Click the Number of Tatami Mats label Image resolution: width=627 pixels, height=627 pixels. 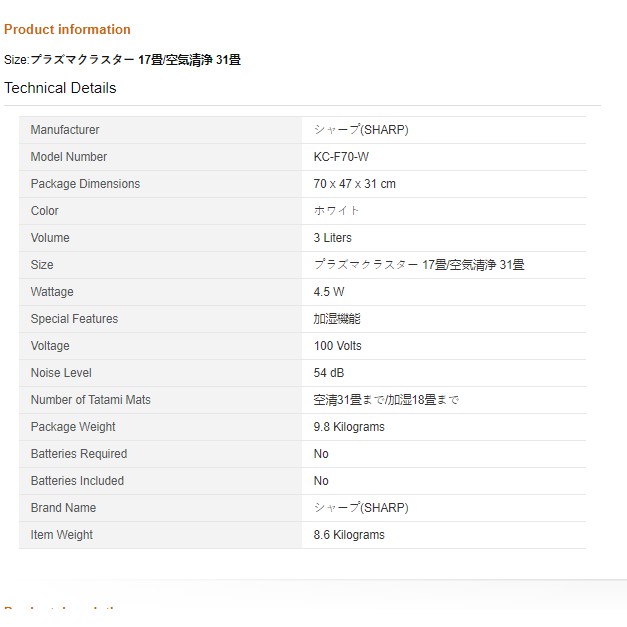pos(91,400)
